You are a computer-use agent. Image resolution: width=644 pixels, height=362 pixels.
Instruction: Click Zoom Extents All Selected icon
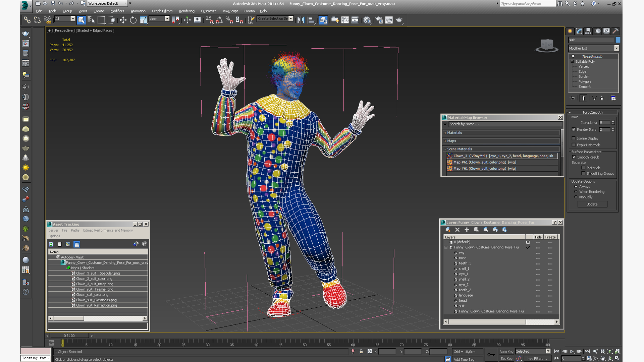pos(617,351)
